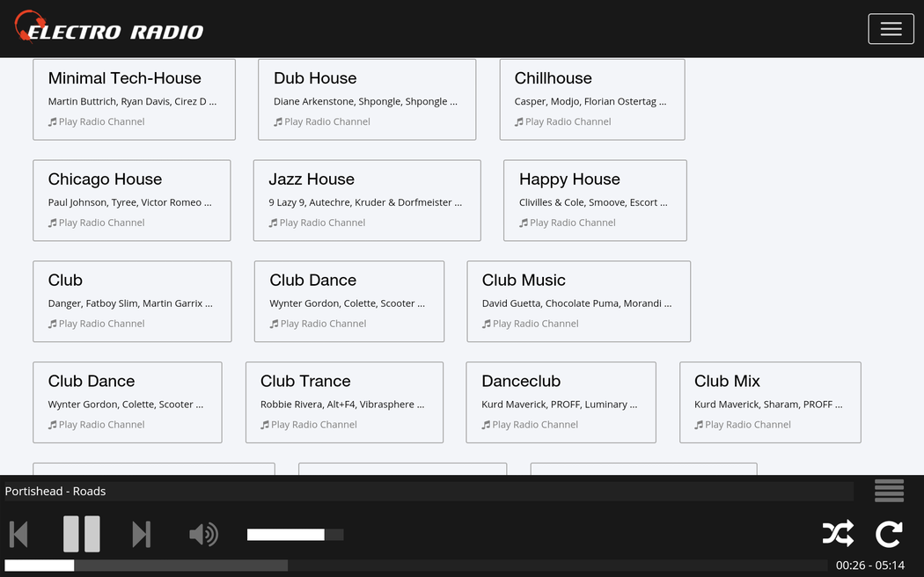Screen dimensions: 924x577
Task: Play the Chillhouse radio channel
Action: click(x=568, y=122)
